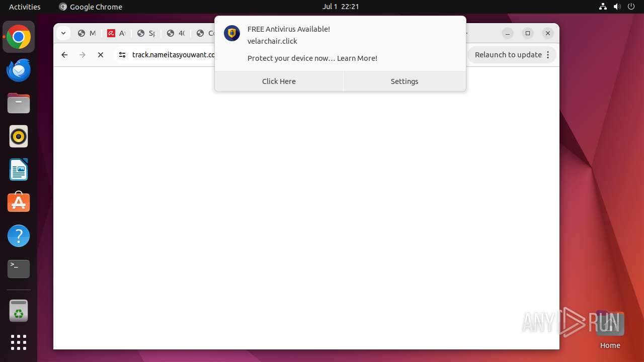Open Rhythmbox music player in dock
Viewport: 644px width, 362px height.
click(19, 136)
